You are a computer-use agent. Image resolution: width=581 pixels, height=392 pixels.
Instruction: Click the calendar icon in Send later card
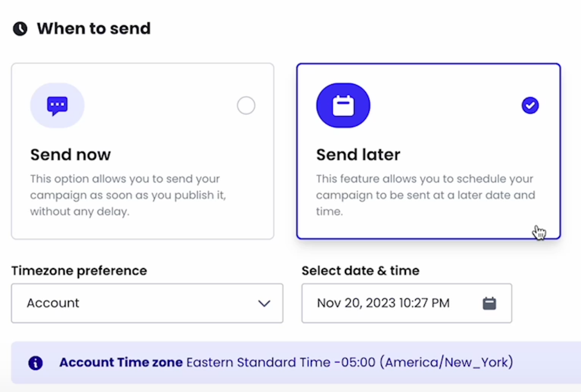(343, 106)
